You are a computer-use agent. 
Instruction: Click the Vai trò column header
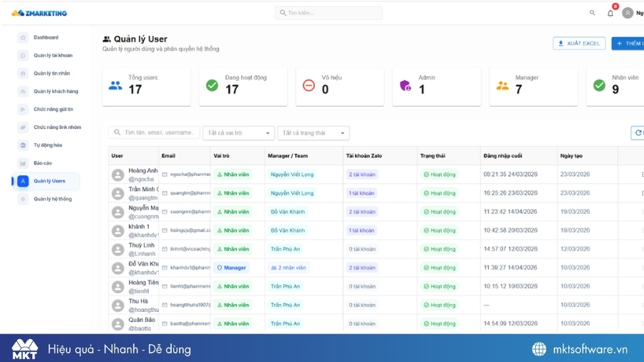point(221,156)
